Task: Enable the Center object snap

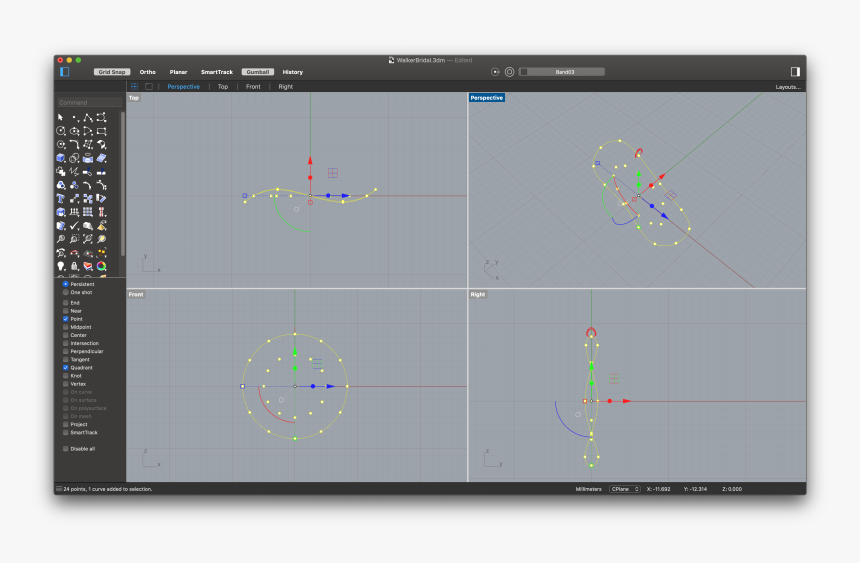Action: coord(65,335)
